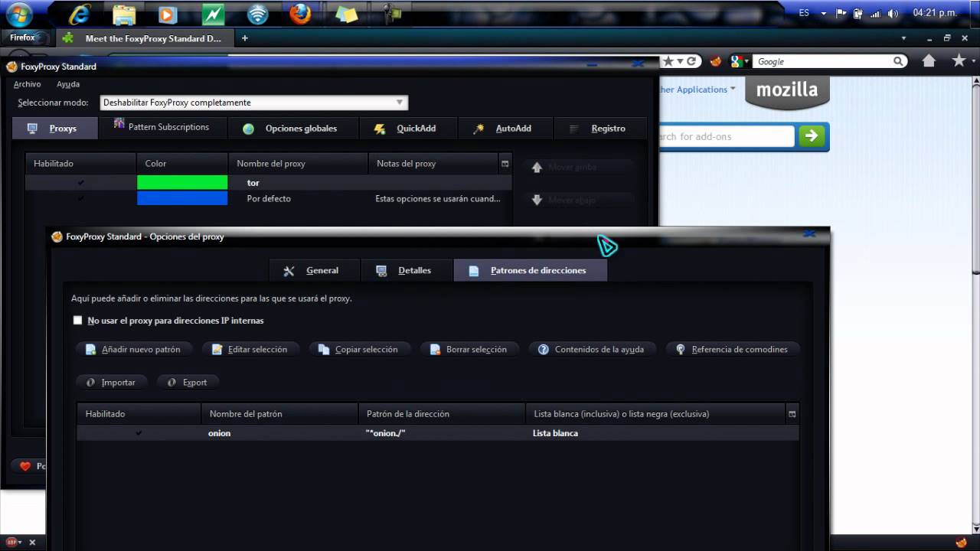Open Contenidos de la ayuda
The width and height of the screenshot is (980, 551).
tap(592, 349)
